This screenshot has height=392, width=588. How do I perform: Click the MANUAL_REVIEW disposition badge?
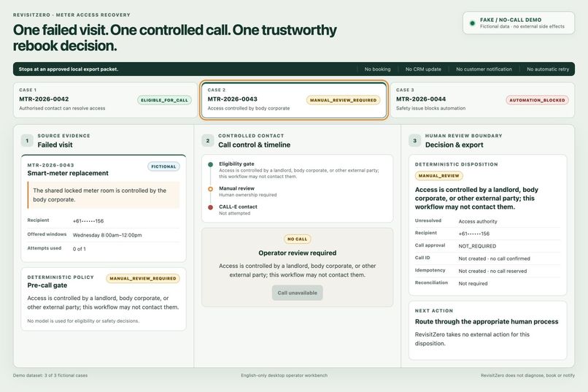coord(438,175)
